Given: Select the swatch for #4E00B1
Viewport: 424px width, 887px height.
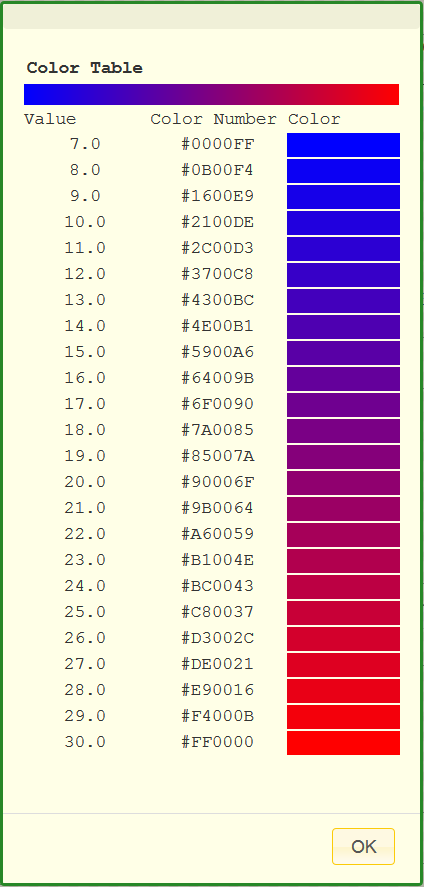Looking at the screenshot, I should 343,327.
